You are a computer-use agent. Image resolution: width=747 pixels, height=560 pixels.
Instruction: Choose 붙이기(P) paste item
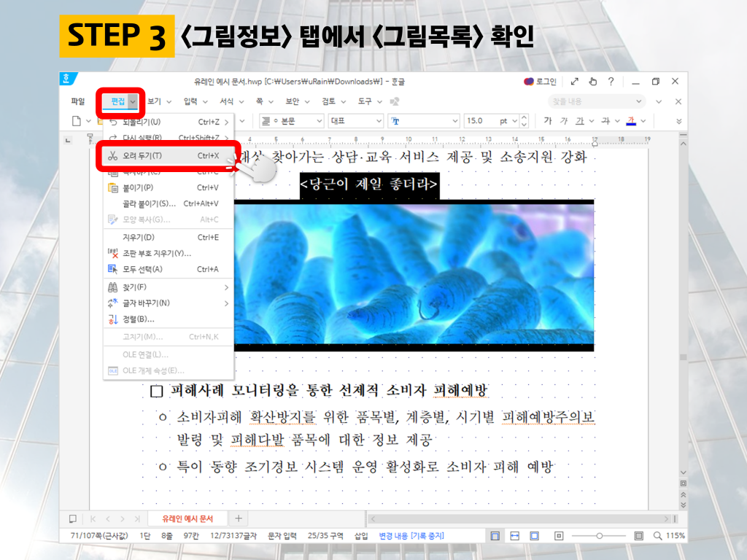click(x=169, y=187)
